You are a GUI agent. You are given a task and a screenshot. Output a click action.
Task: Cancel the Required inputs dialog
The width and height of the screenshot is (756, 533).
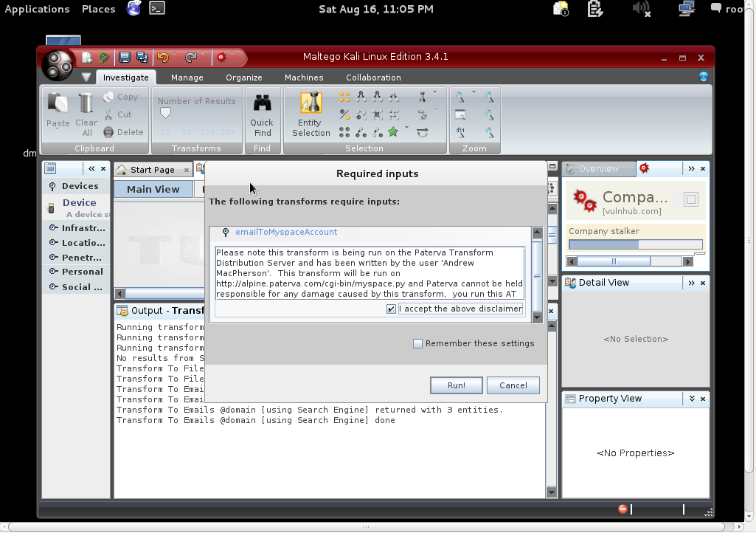click(513, 385)
